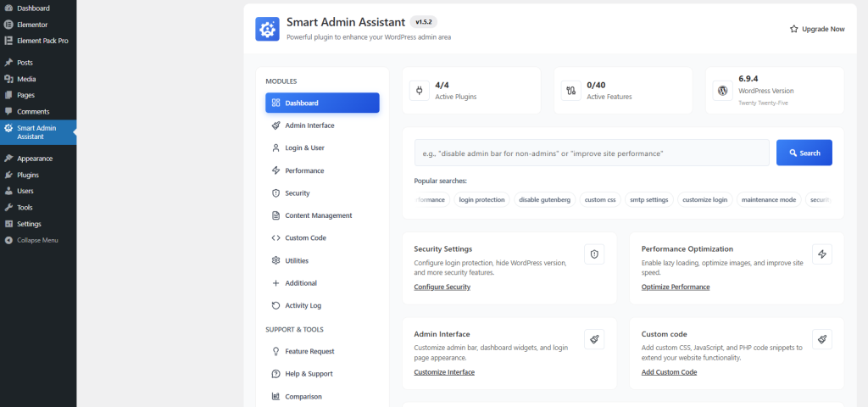Click the Upgrade Now star icon
This screenshot has width=868, height=407.
pos(793,29)
